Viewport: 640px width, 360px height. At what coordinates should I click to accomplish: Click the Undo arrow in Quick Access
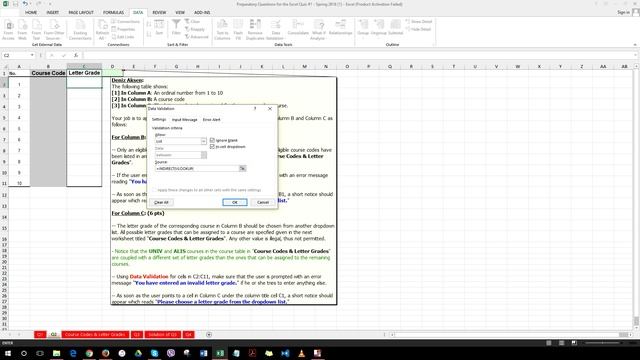coord(25,4)
